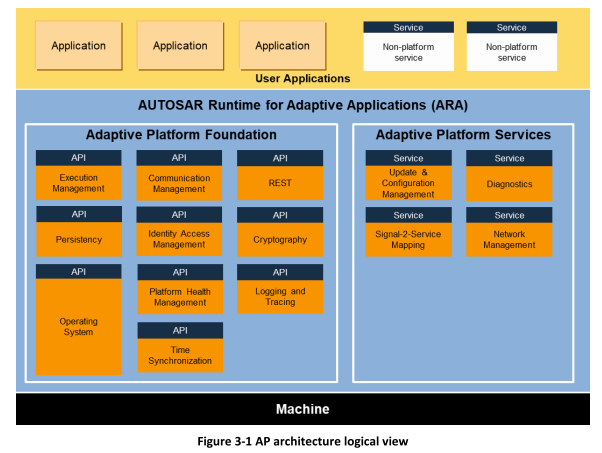
Task: Click the Adaptive Platform Services title
Action: (463, 135)
